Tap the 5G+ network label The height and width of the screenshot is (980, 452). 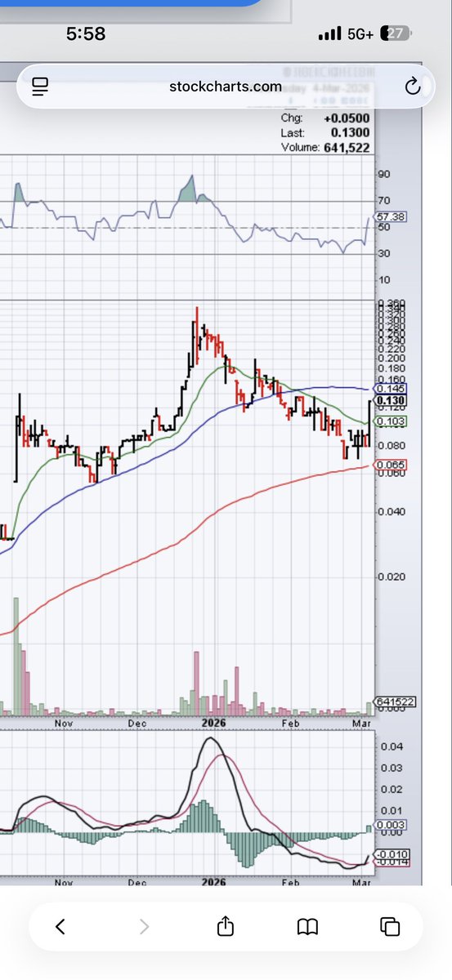(x=360, y=35)
